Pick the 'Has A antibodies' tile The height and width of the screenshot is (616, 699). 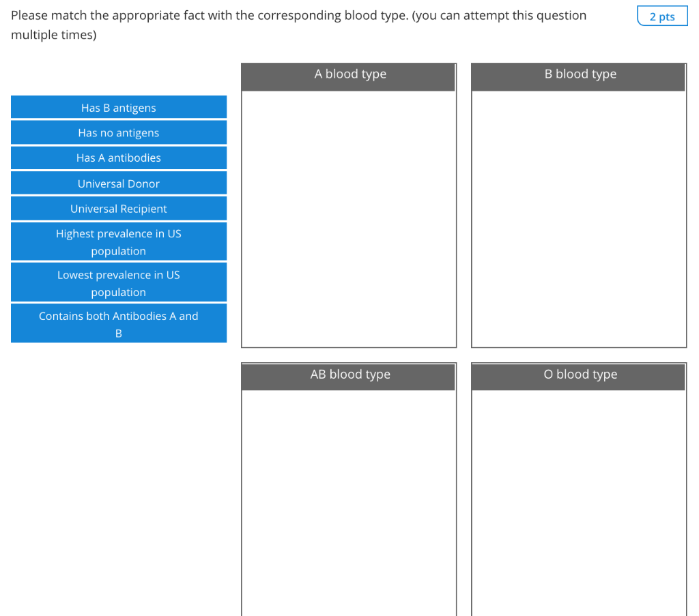pos(119,158)
